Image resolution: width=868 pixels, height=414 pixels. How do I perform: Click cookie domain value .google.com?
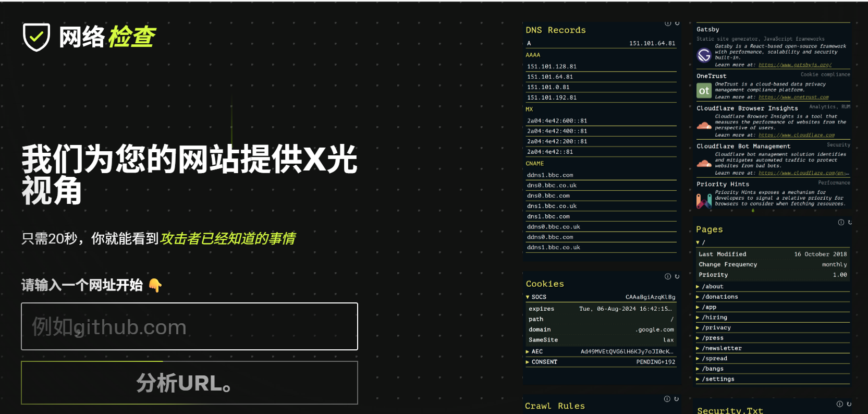[x=655, y=330]
